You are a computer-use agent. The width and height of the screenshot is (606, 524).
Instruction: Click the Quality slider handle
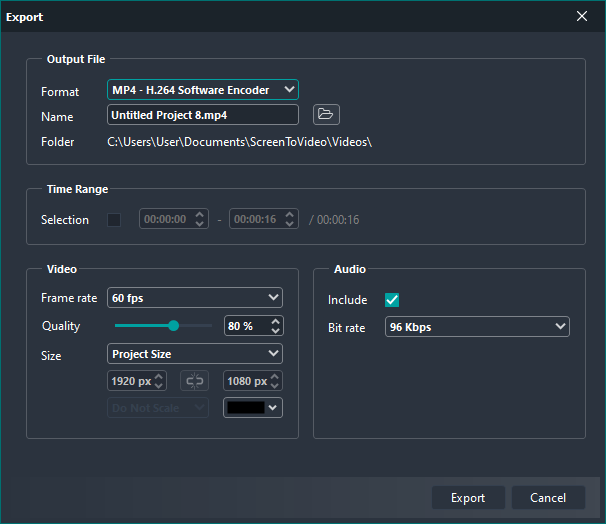click(x=173, y=326)
